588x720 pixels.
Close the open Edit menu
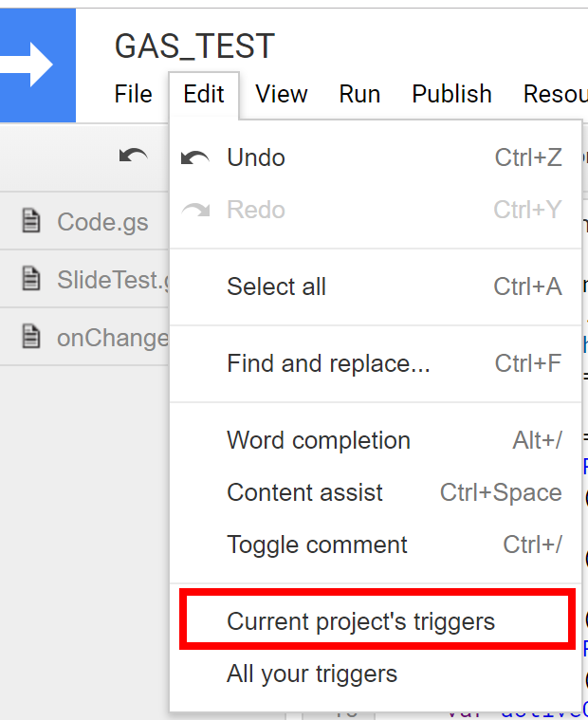204,95
